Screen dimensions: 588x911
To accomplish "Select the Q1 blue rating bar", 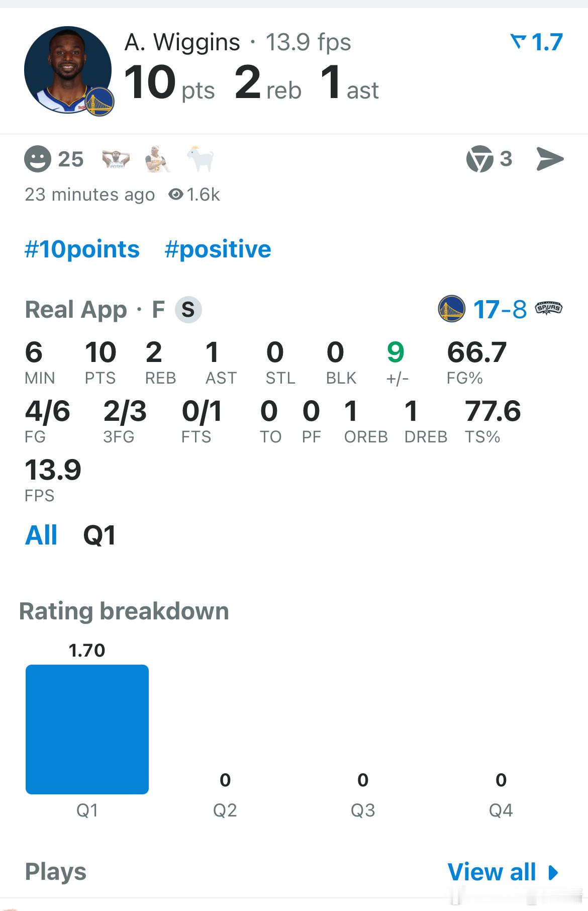I will pos(87,730).
